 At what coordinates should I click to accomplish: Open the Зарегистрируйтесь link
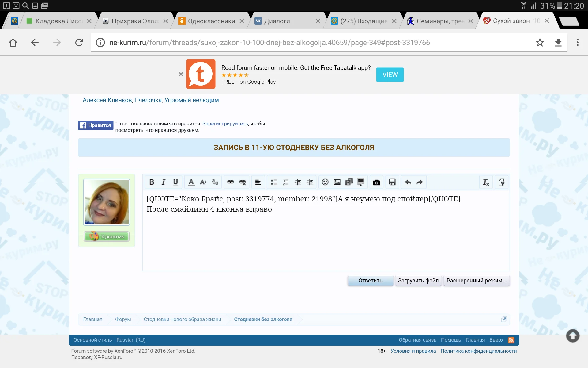tap(225, 124)
